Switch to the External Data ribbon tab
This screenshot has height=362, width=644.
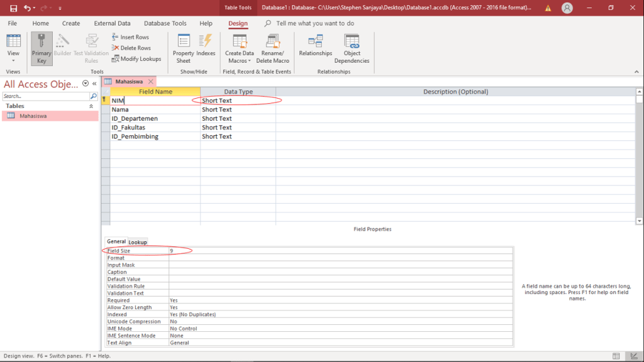(x=112, y=23)
